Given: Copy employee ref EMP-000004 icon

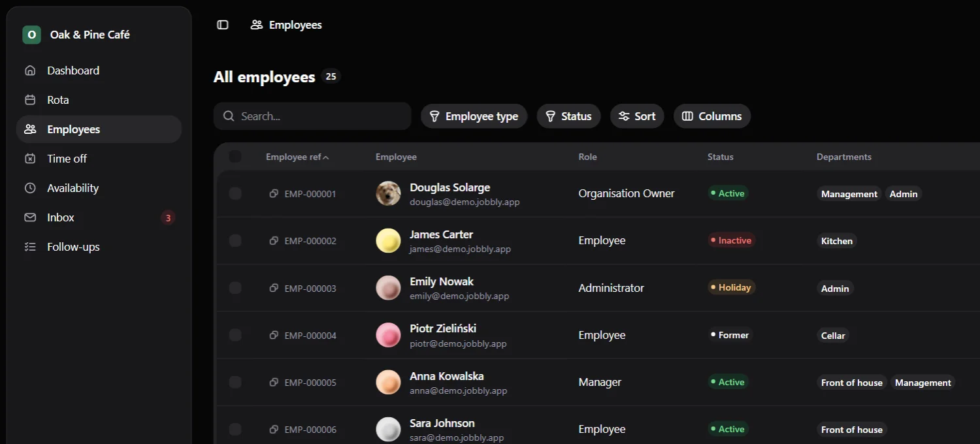Looking at the screenshot, I should point(274,335).
